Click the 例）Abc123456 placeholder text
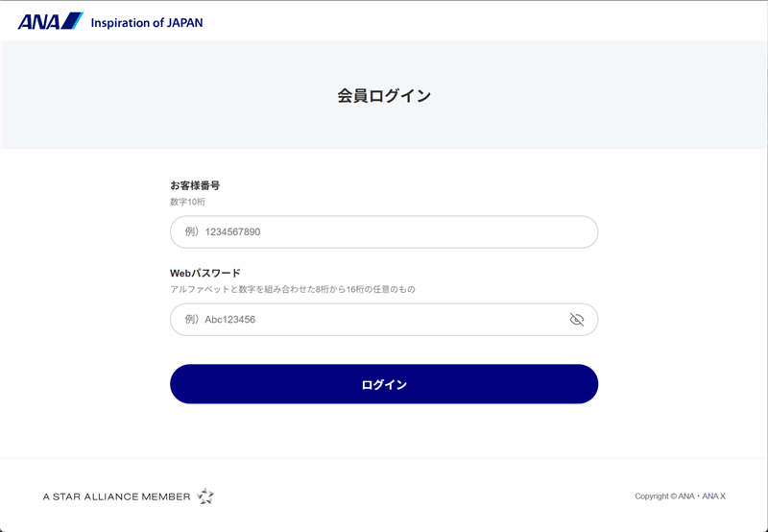The width and height of the screenshot is (768, 532). 220,320
